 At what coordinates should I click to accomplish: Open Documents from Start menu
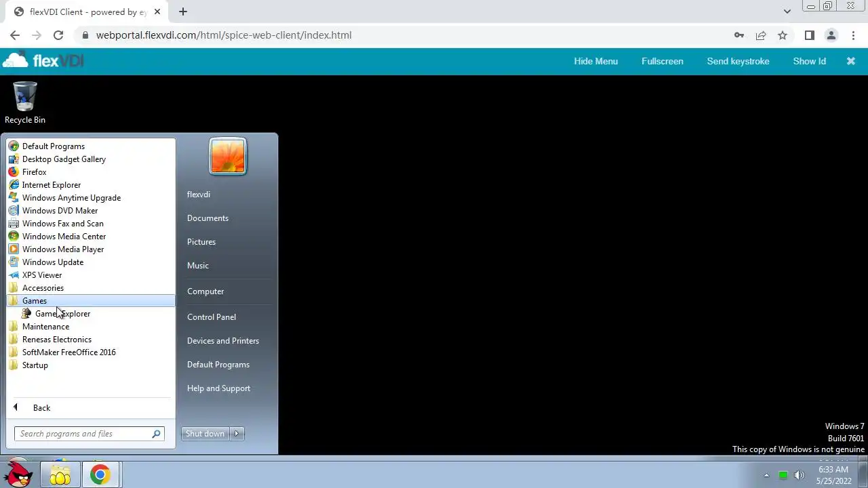(208, 218)
